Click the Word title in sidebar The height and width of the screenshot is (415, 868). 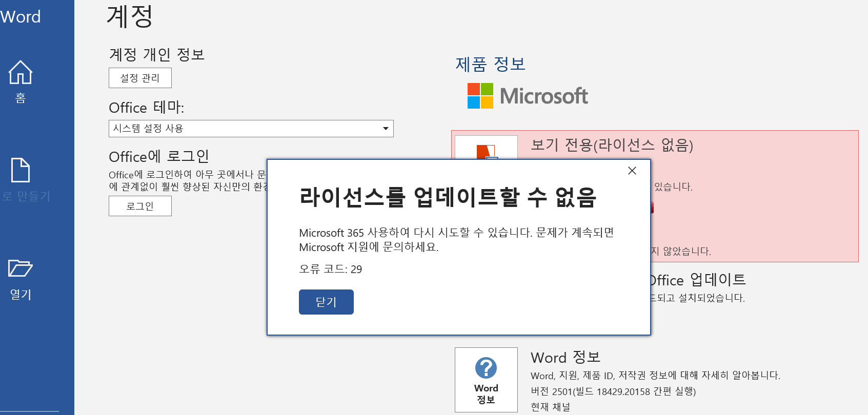click(x=21, y=16)
